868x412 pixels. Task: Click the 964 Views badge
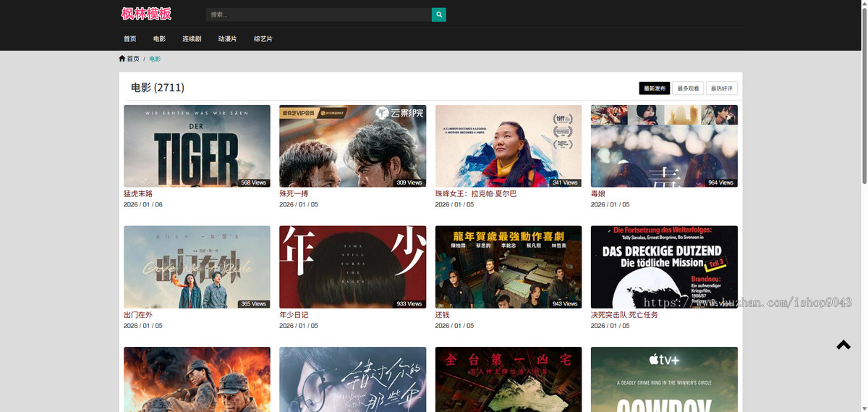click(720, 182)
